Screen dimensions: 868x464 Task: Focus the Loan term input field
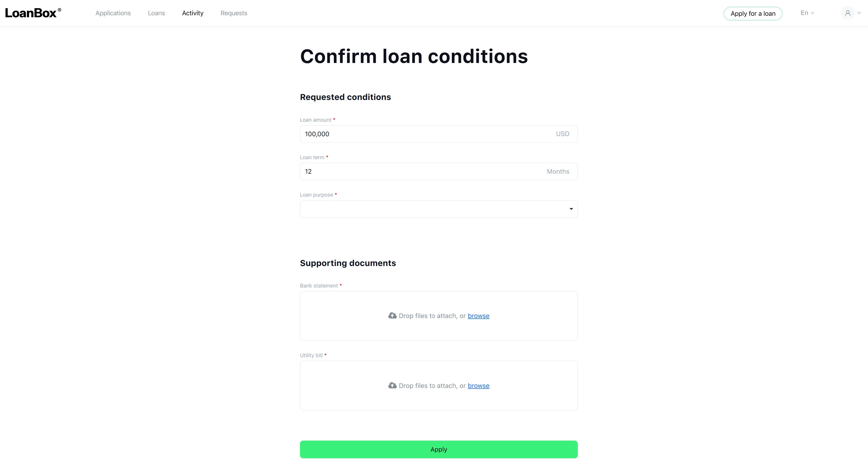coord(439,171)
